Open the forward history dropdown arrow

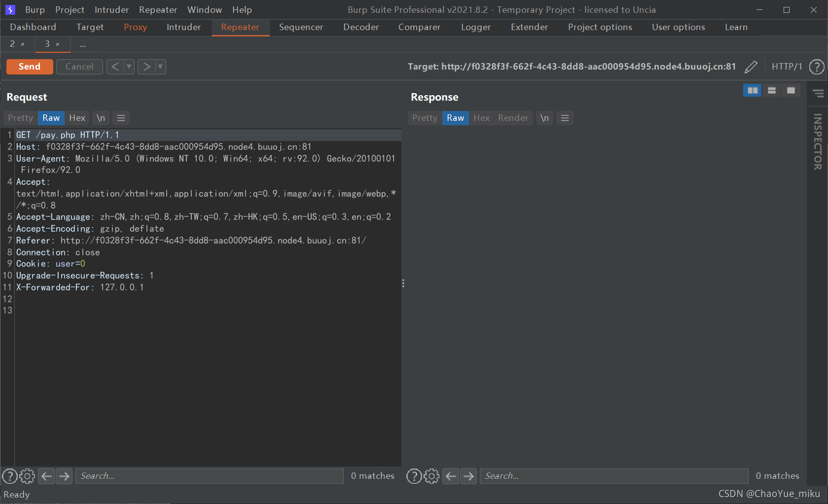[160, 67]
